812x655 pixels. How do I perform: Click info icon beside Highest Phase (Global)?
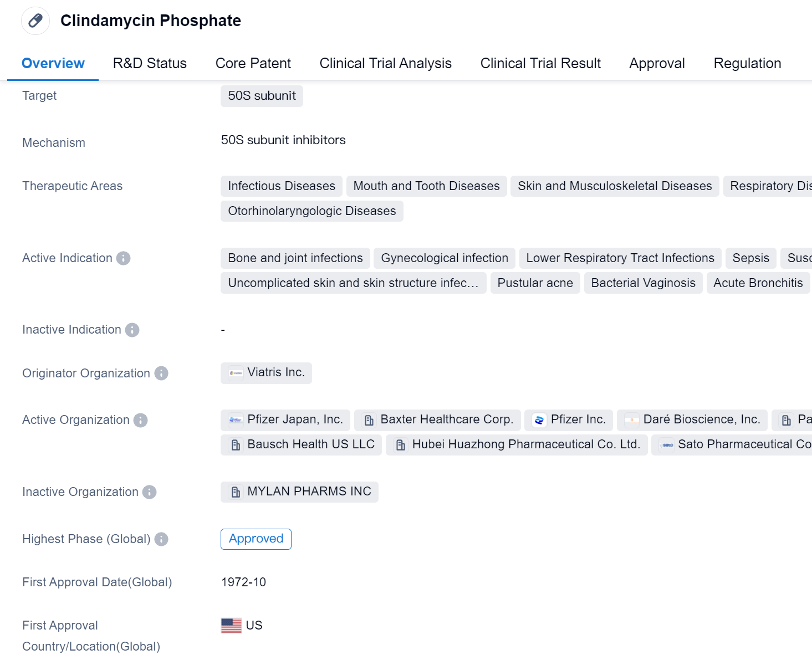[161, 539]
